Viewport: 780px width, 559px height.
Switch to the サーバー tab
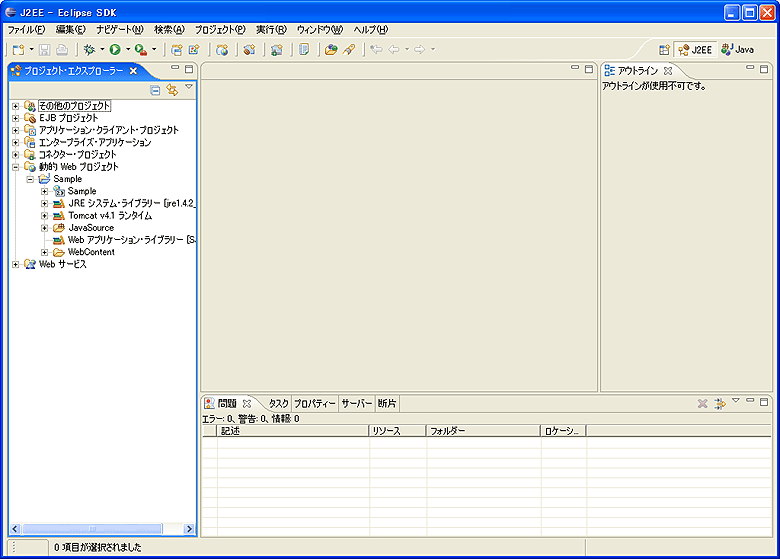pyautogui.click(x=357, y=403)
